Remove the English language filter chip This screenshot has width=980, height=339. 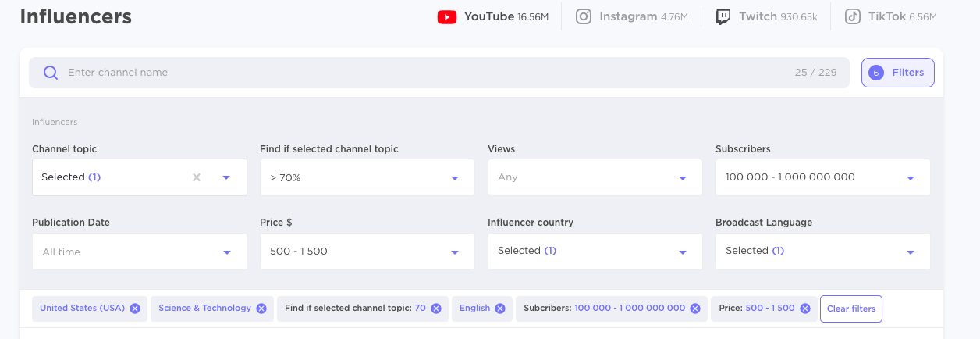point(500,309)
